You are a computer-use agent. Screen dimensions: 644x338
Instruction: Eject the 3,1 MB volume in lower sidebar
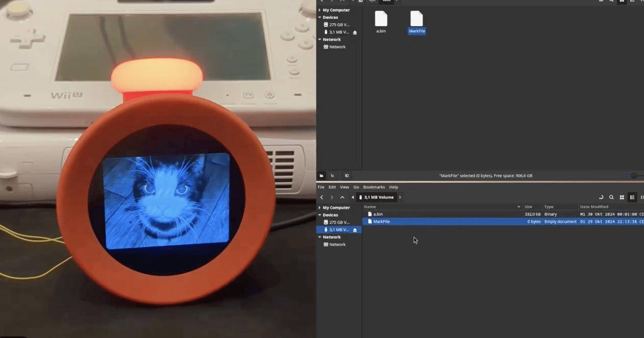(355, 230)
